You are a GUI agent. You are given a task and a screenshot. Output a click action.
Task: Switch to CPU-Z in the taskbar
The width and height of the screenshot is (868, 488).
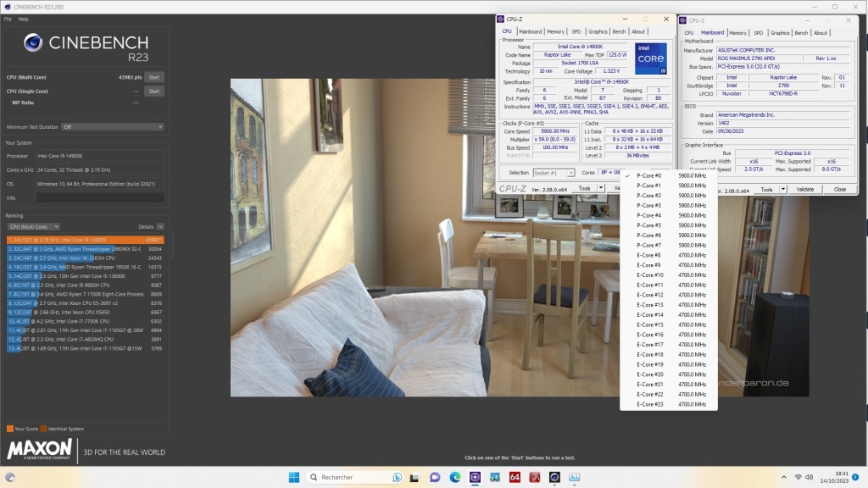[475, 477]
